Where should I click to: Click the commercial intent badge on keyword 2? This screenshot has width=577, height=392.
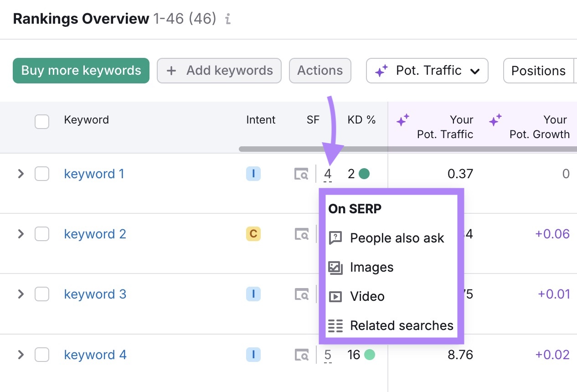point(253,234)
